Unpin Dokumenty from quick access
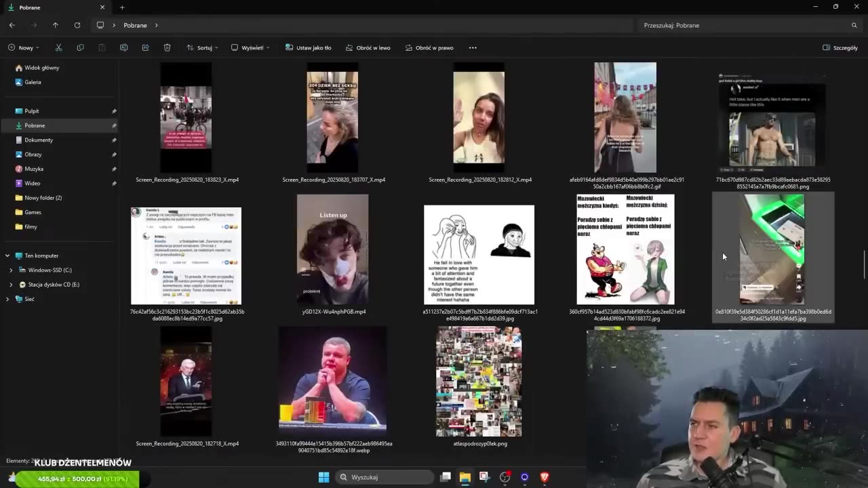This screenshot has width=868, height=488. 114,140
